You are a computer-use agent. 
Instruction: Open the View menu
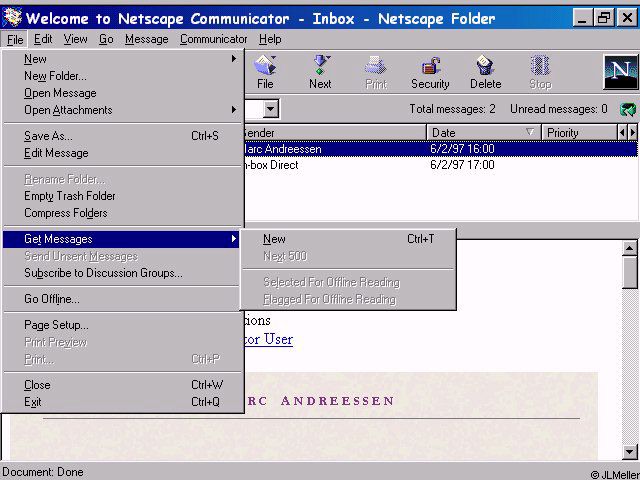pos(75,39)
